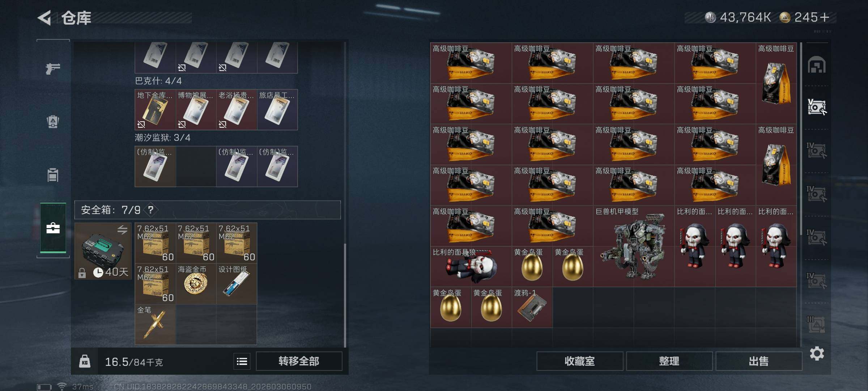Select the 巨兽机甲模型 mech item
The width and height of the screenshot is (868, 391).
pyautogui.click(x=634, y=246)
